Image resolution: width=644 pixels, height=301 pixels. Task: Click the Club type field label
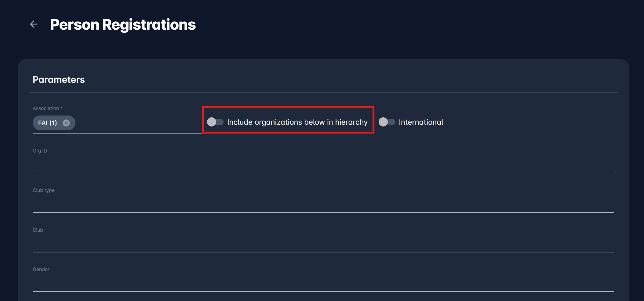click(44, 190)
